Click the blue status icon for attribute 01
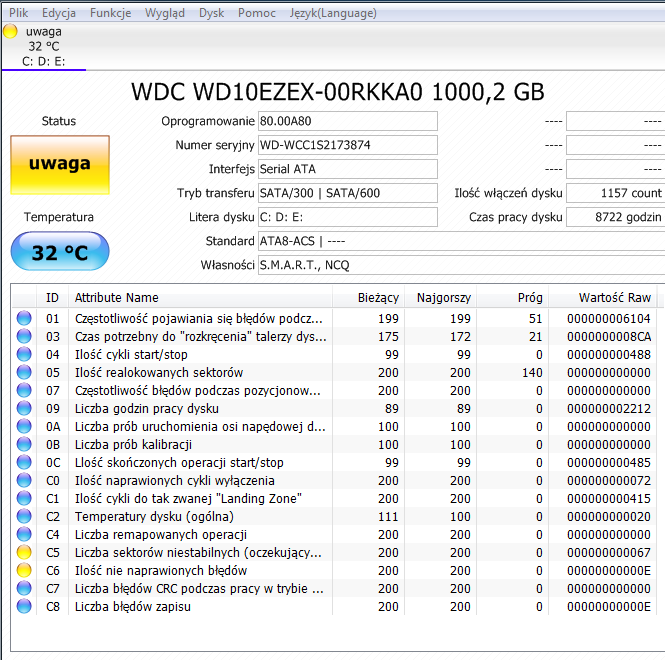Screen dimensions: 665x660 (24, 318)
